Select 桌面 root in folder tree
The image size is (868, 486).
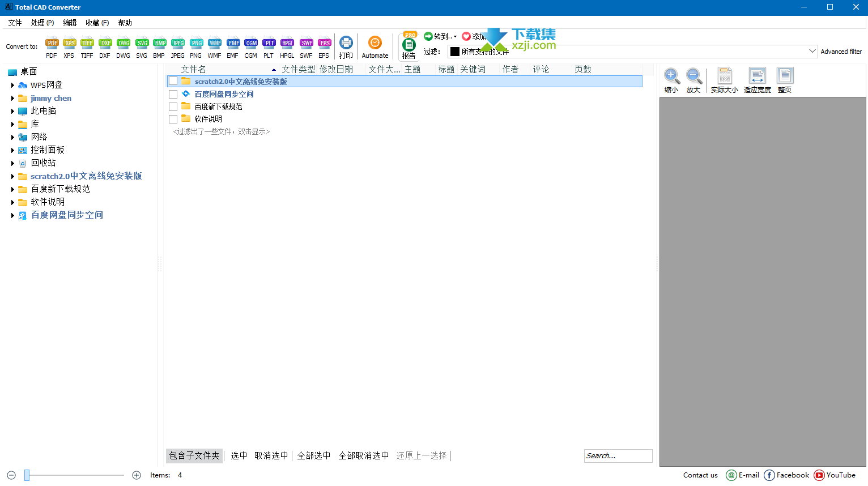[x=29, y=72]
